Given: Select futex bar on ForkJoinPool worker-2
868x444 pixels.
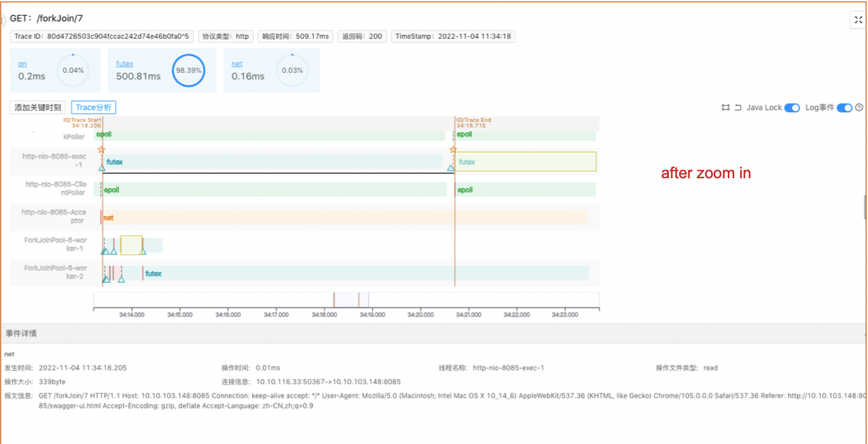Looking at the screenshot, I should (x=153, y=273).
